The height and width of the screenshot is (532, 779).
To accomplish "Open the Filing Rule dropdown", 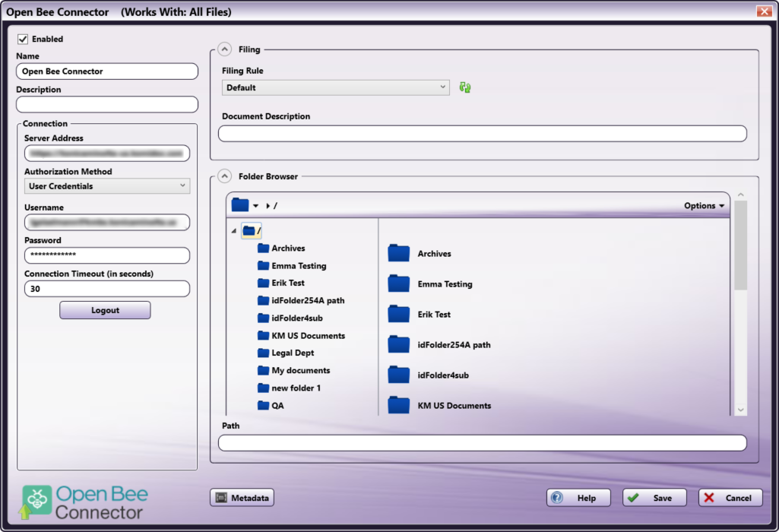I will (x=335, y=87).
